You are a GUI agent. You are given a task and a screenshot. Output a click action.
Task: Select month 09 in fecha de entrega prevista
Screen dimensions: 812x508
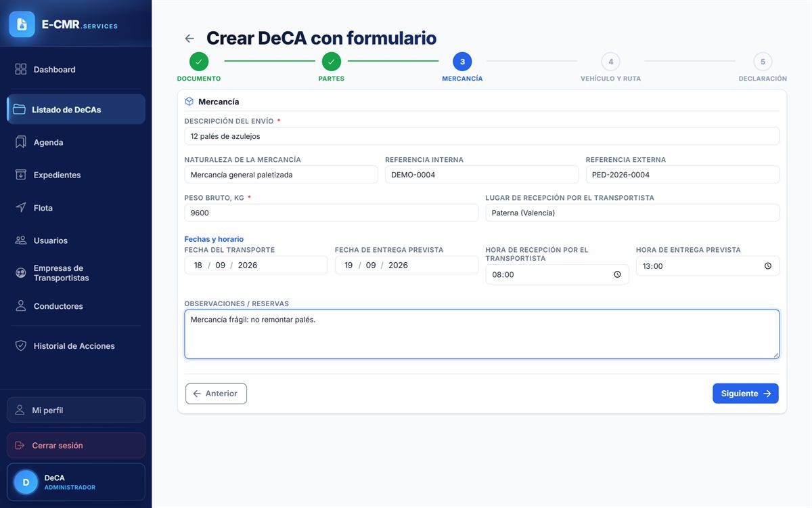click(x=371, y=265)
